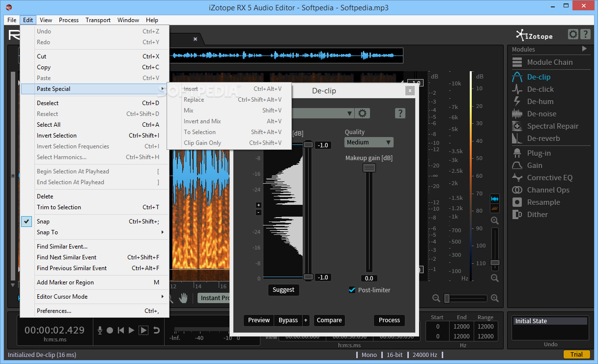Expand the Paste Special submenu
The image size is (598, 364).
pyautogui.click(x=94, y=89)
